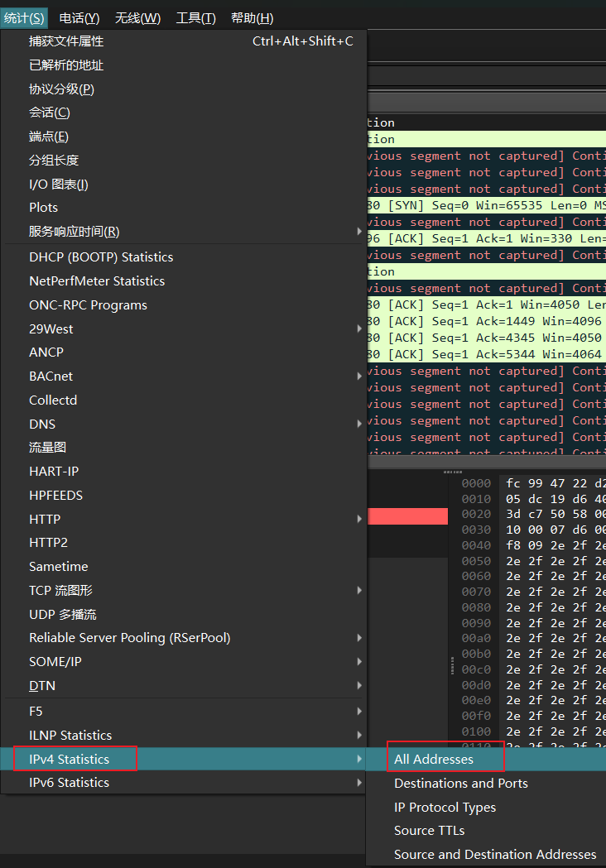
Task: Choose HTTP2 menu entry
Action: pos(183,543)
